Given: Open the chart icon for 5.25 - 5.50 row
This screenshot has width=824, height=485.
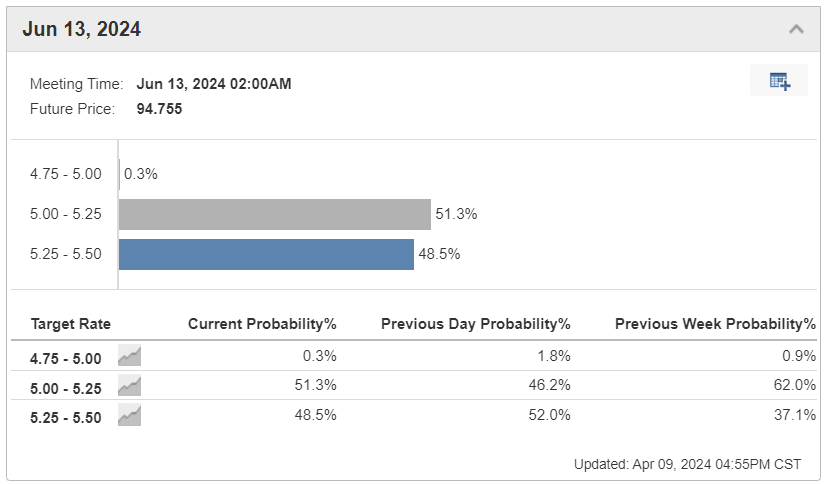Looking at the screenshot, I should pos(129,416).
